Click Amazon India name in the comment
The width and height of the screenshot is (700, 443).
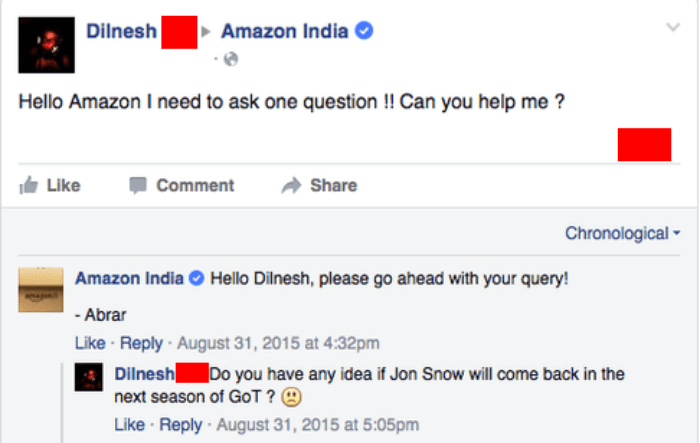pos(129,277)
